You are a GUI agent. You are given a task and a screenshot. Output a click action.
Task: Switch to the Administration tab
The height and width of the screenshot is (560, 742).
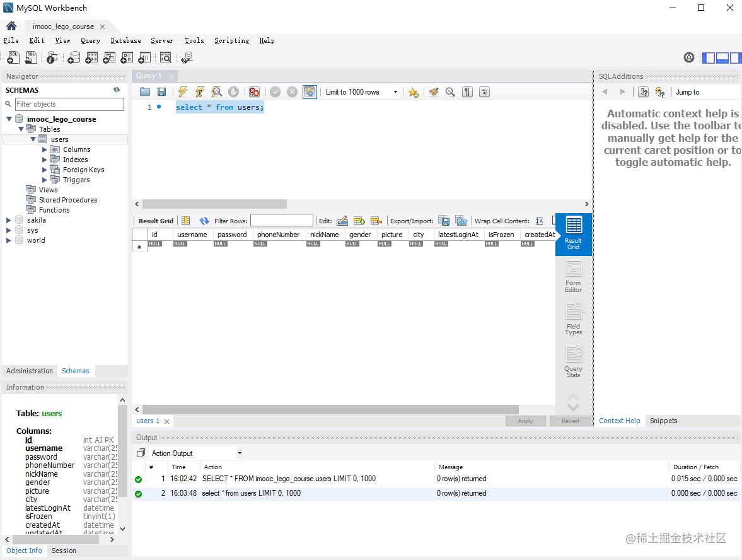click(x=30, y=371)
